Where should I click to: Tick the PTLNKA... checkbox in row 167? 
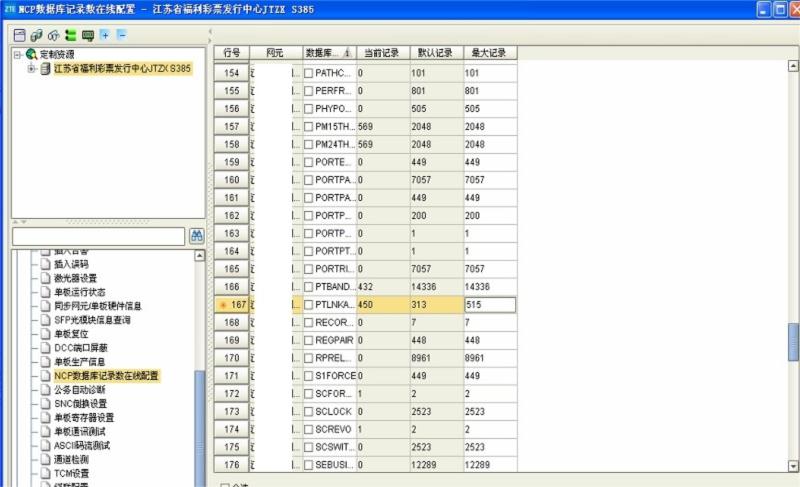(x=308, y=305)
